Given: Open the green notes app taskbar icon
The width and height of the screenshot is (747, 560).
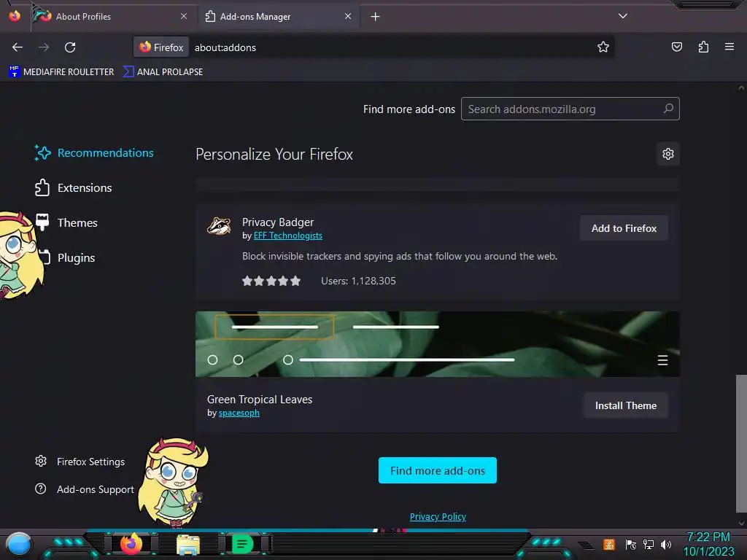Looking at the screenshot, I should tap(242, 544).
